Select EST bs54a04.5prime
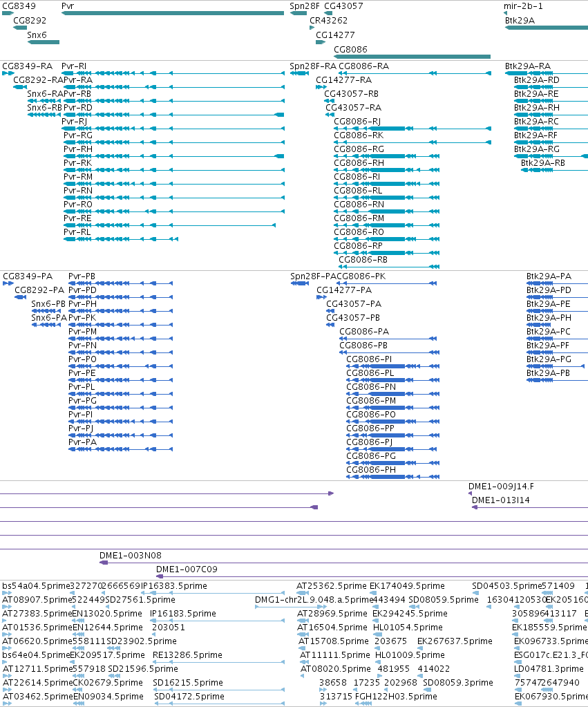The width and height of the screenshot is (588, 707). [x=36, y=586]
